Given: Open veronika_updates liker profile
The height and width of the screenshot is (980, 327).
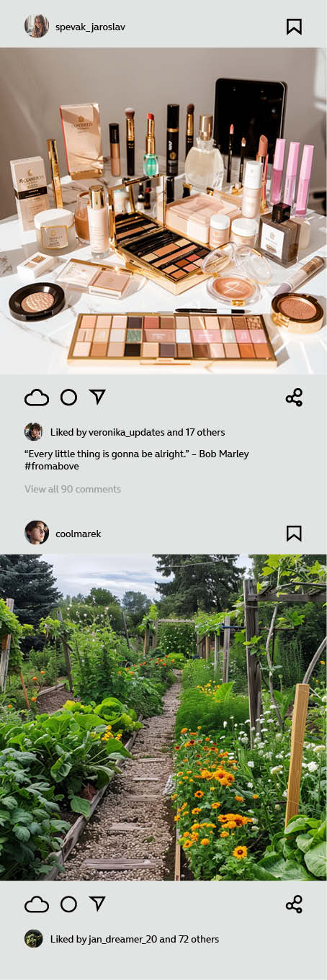Looking at the screenshot, I should coord(126,433).
